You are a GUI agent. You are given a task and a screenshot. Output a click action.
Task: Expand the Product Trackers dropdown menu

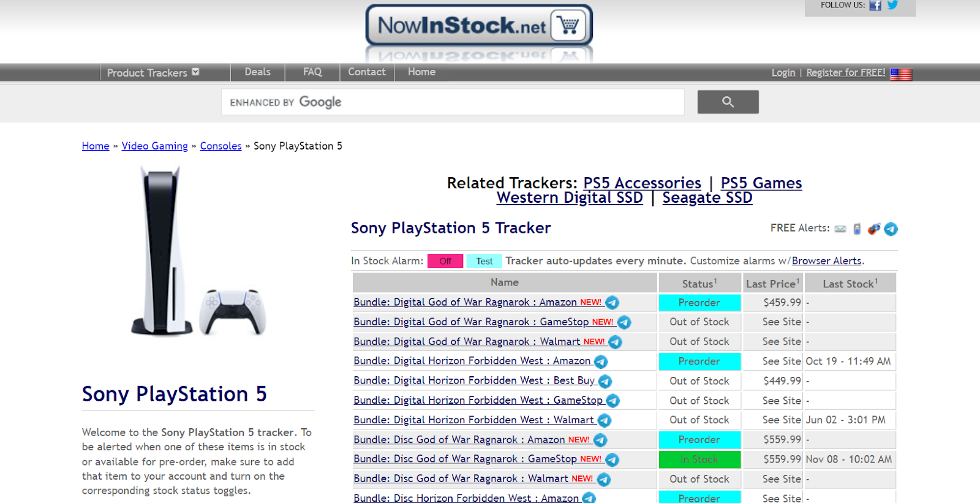click(153, 72)
